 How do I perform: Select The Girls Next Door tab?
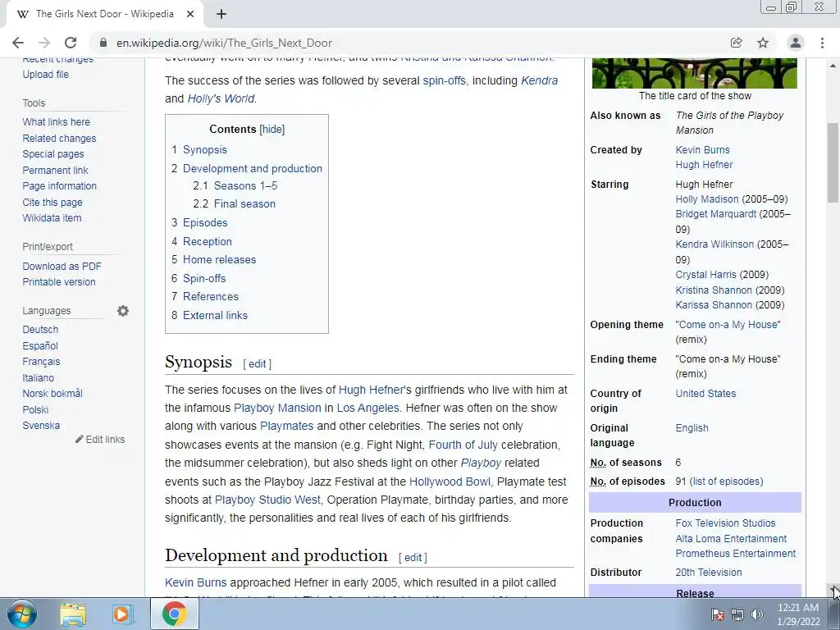click(x=104, y=14)
